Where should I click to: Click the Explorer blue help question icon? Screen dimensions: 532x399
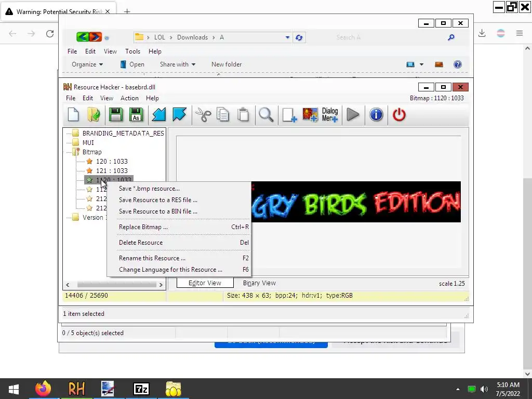457,64
